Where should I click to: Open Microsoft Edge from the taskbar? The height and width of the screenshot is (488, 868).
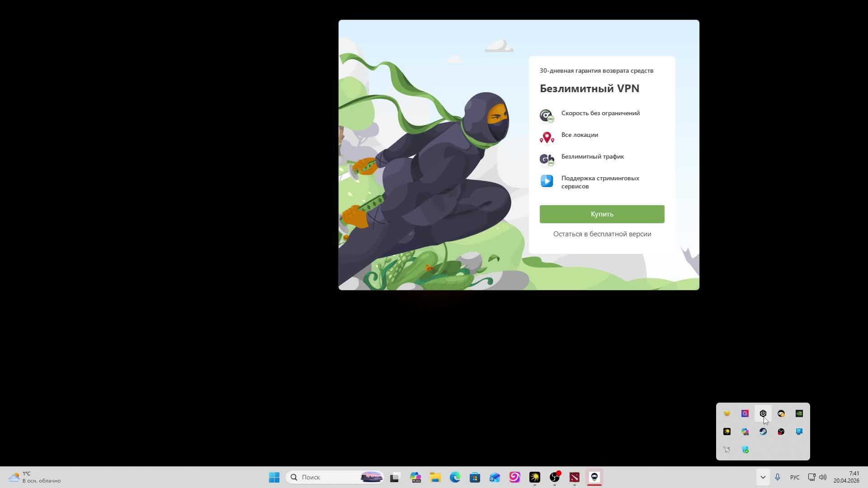pyautogui.click(x=455, y=477)
